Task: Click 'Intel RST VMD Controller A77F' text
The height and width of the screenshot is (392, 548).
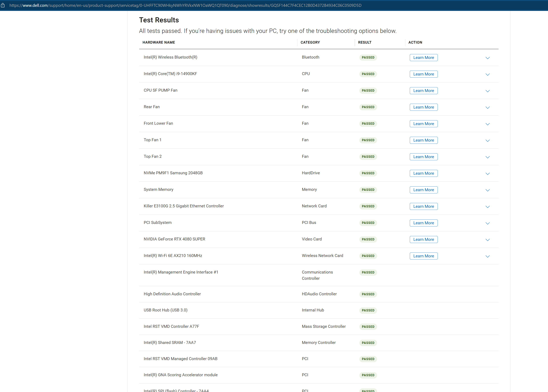Action: tap(171, 326)
